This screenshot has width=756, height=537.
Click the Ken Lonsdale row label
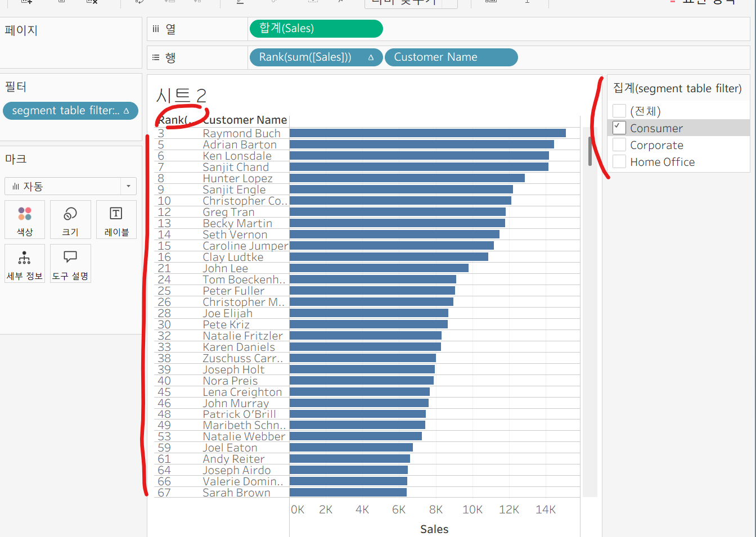pyautogui.click(x=237, y=156)
